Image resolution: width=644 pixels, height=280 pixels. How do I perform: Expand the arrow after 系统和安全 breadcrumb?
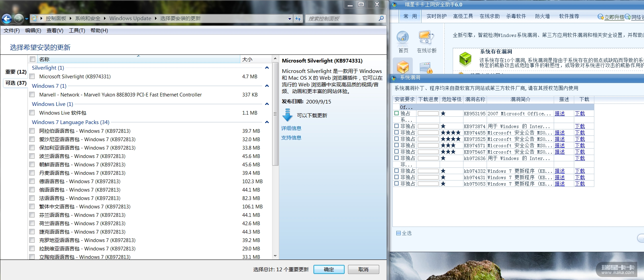[x=105, y=18]
